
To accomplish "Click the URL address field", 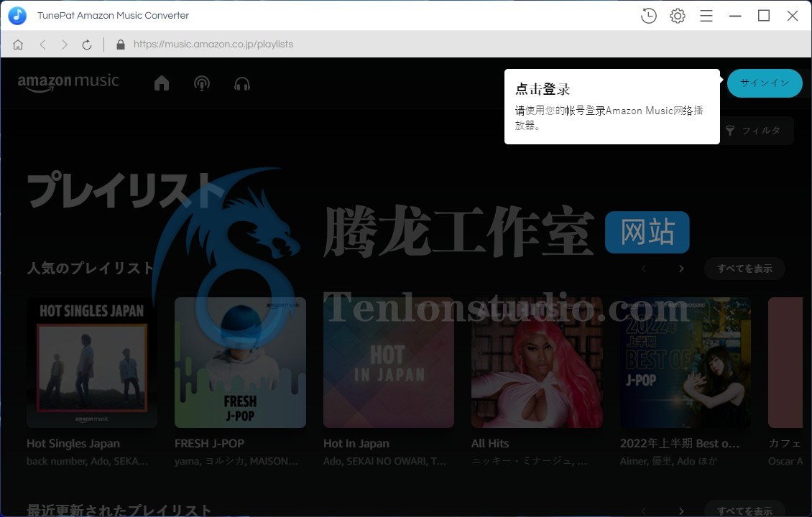I will 213,45.
